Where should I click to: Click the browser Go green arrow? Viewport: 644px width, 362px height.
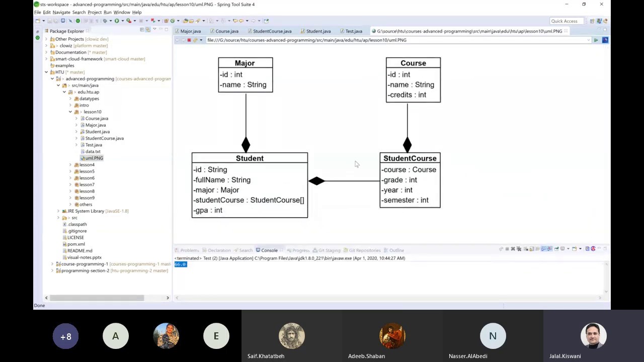pyautogui.click(x=596, y=40)
